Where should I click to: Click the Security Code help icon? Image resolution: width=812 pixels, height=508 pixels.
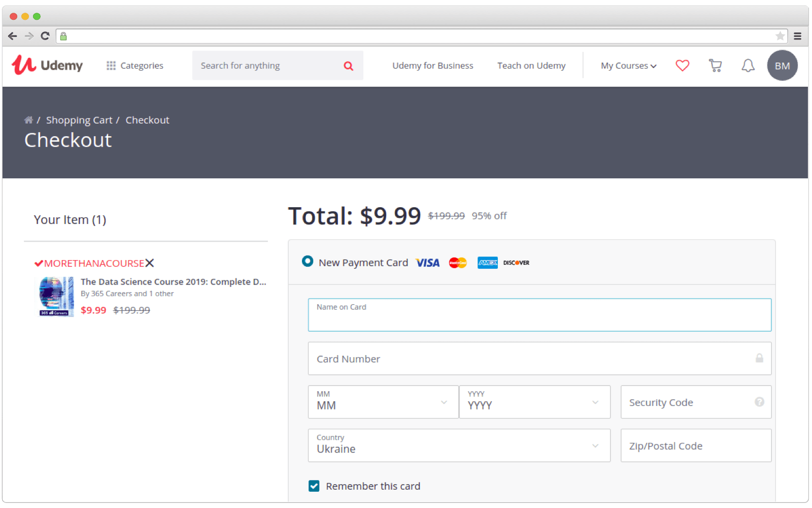759,402
